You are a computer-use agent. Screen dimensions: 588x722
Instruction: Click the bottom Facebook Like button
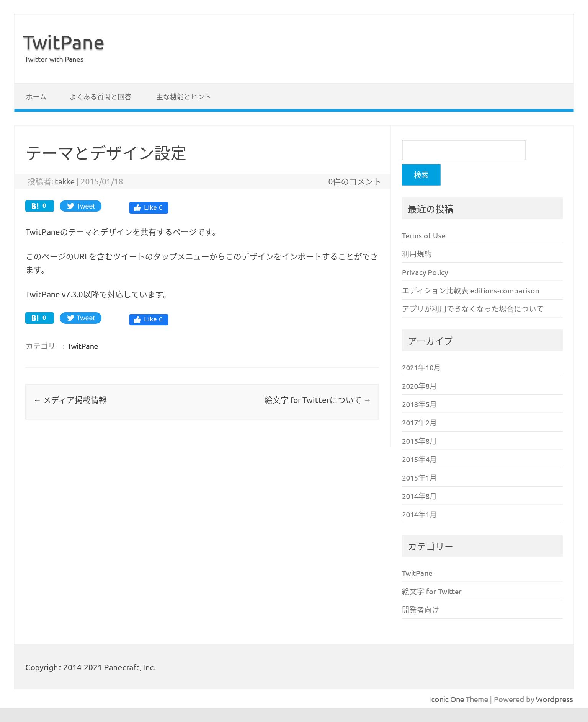pyautogui.click(x=149, y=319)
